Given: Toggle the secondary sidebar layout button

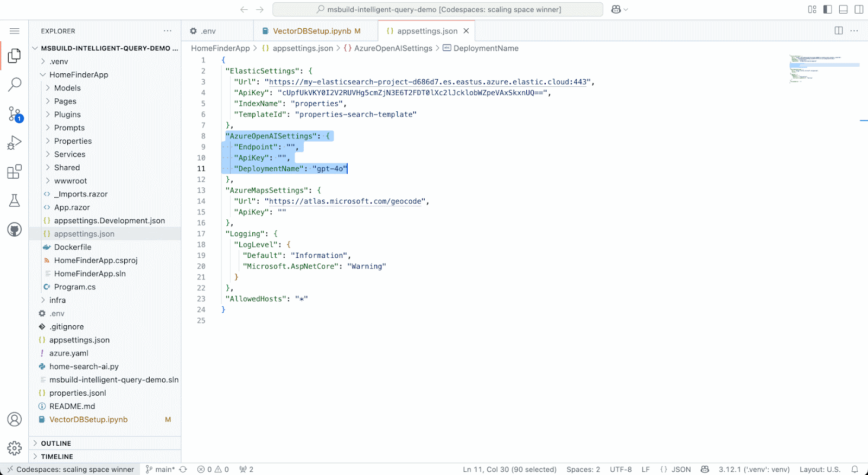Looking at the screenshot, I should pos(859,9).
